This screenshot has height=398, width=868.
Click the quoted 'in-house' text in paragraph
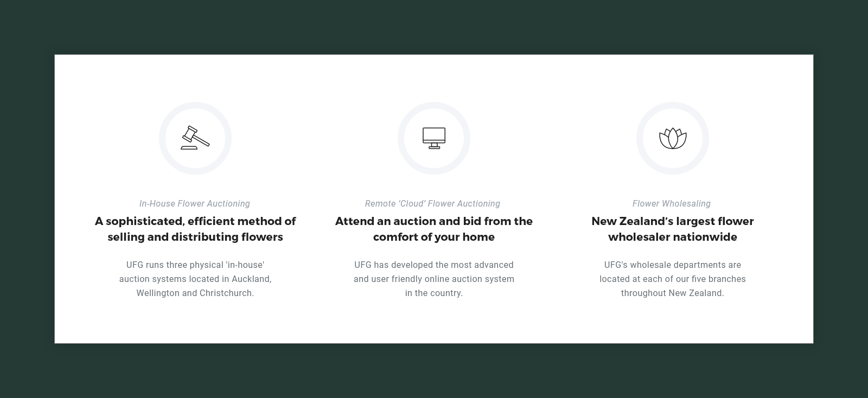(x=245, y=265)
